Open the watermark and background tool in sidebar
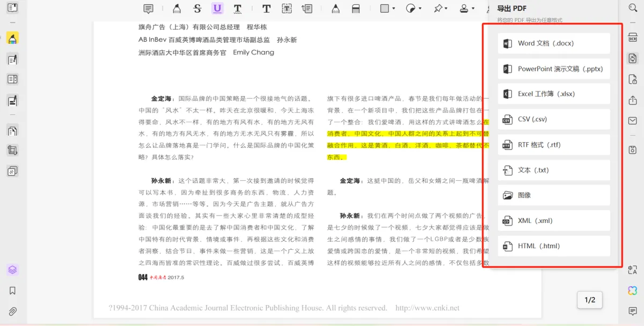 click(12, 171)
